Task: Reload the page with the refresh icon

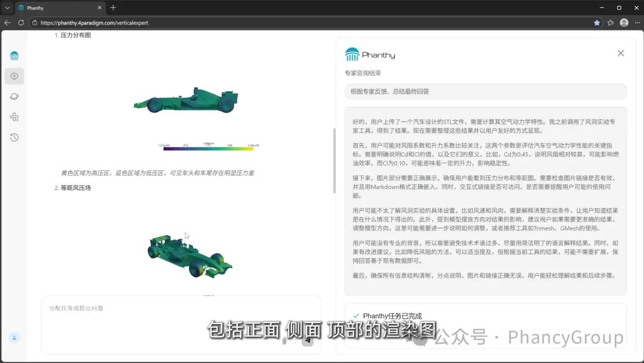Action: point(20,23)
